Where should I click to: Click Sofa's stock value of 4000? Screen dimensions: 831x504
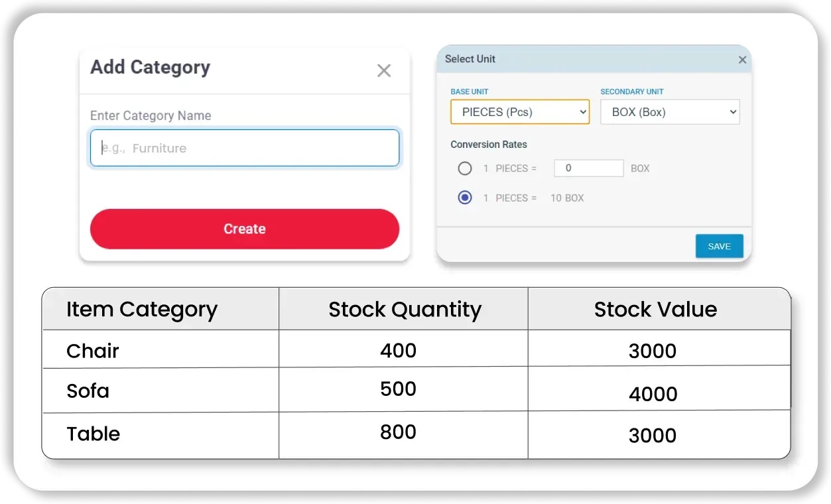point(653,393)
